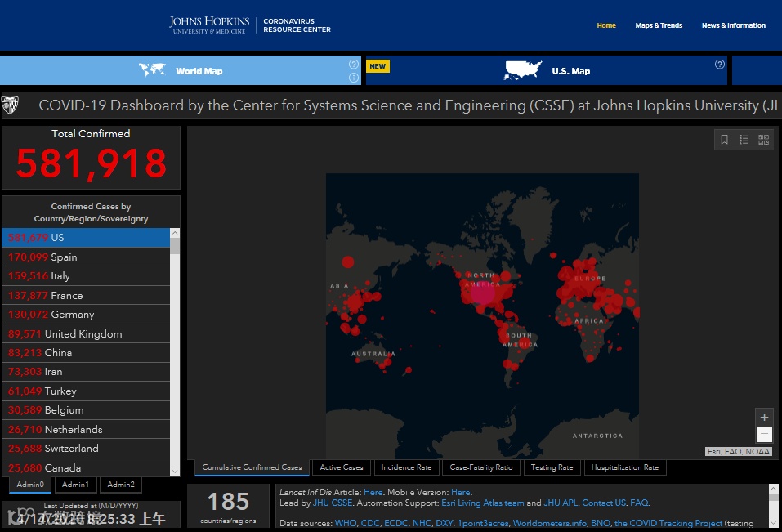Switch to Cumulative Confirmed Cases tab

[x=252, y=467]
